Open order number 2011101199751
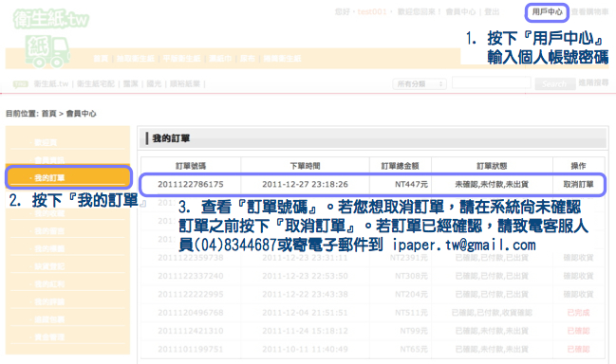 pos(191,349)
